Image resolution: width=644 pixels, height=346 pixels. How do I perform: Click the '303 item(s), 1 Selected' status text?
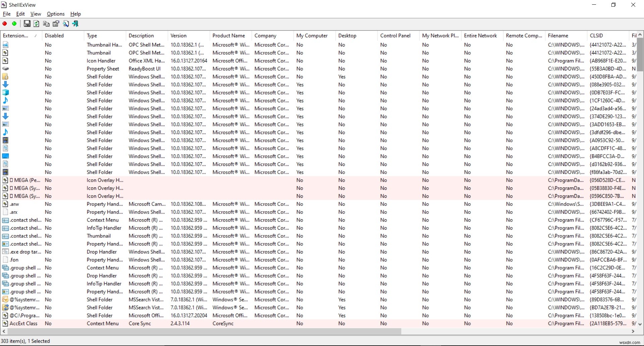(25, 341)
